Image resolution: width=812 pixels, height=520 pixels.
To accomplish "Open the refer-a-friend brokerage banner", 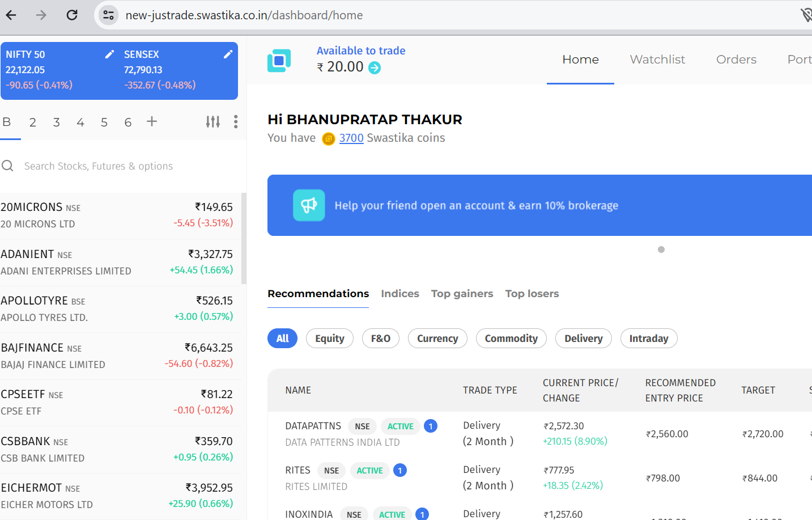I will (539, 205).
